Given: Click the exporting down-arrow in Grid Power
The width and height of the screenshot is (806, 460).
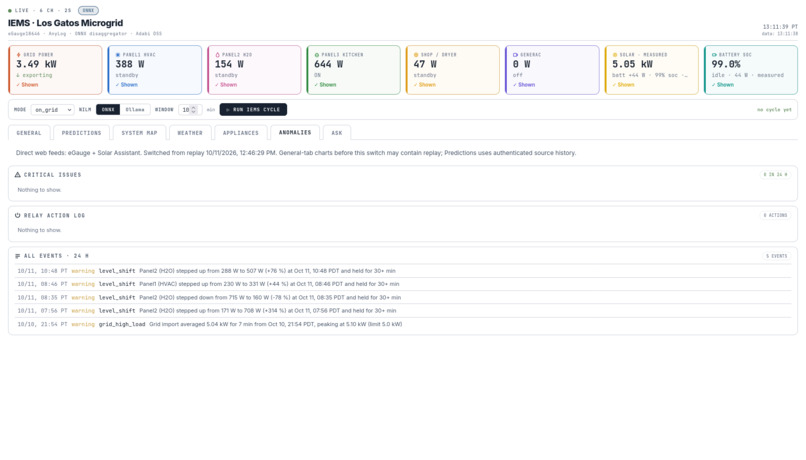Looking at the screenshot, I should [18, 75].
